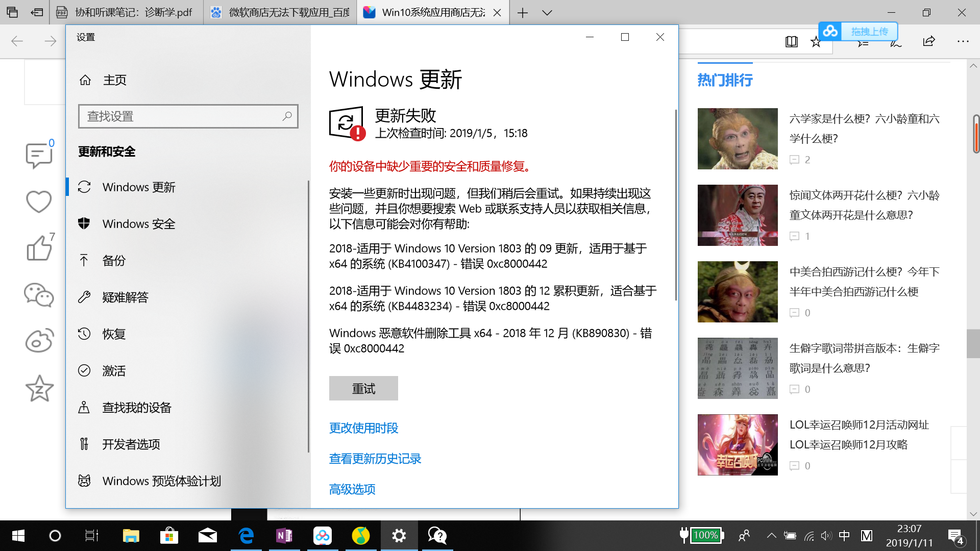Click the settings content scrollbar
The width and height of the screenshot is (980, 551).
(676, 204)
